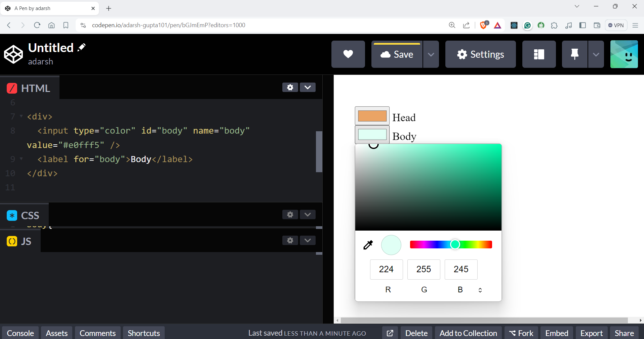Open HTML editor settings gear
Viewport: 644px width, 339px height.
pos(290,87)
